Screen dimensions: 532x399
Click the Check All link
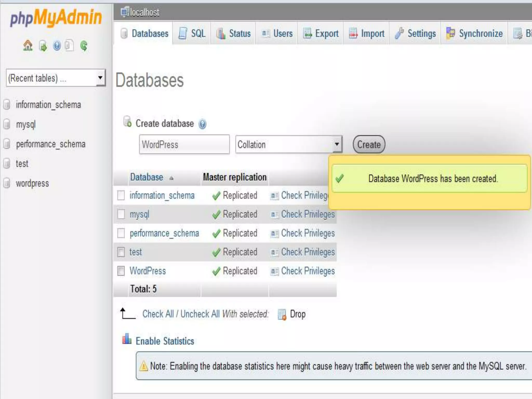click(158, 314)
